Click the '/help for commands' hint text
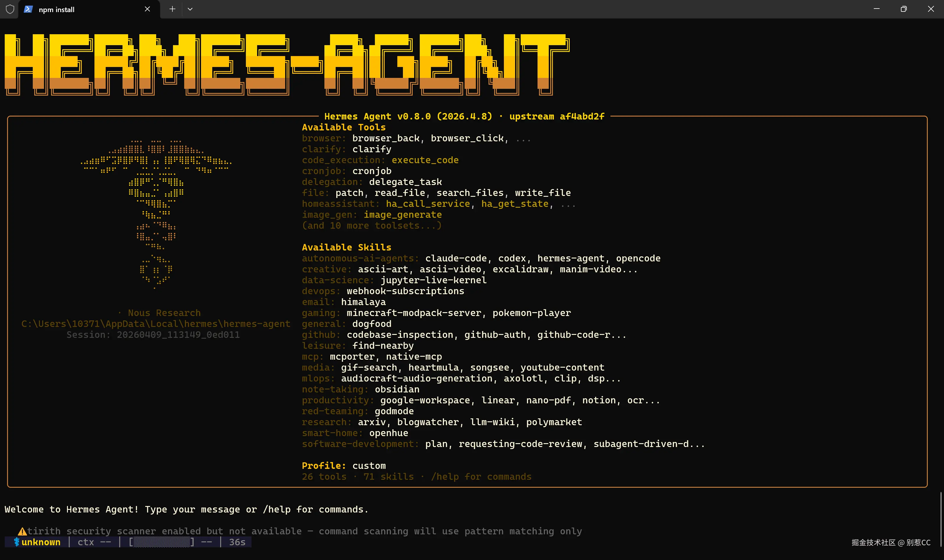The image size is (944, 560). pos(481,477)
